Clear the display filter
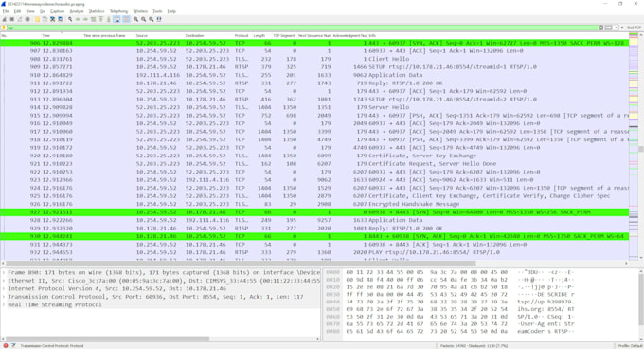 (x=600, y=28)
